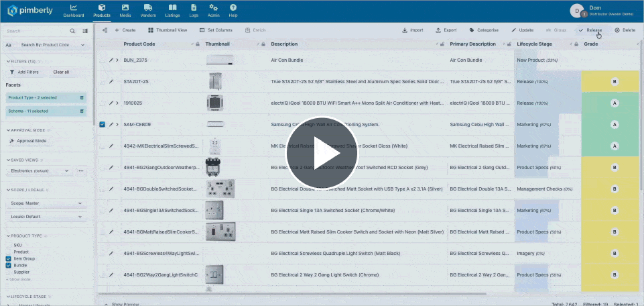This screenshot has height=306, width=644.
Task: Click the search magnifier icon
Action: 72,31
